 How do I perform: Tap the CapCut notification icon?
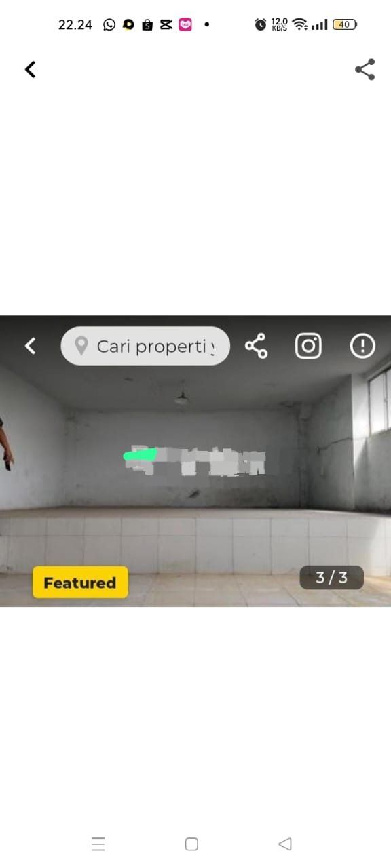click(x=166, y=24)
